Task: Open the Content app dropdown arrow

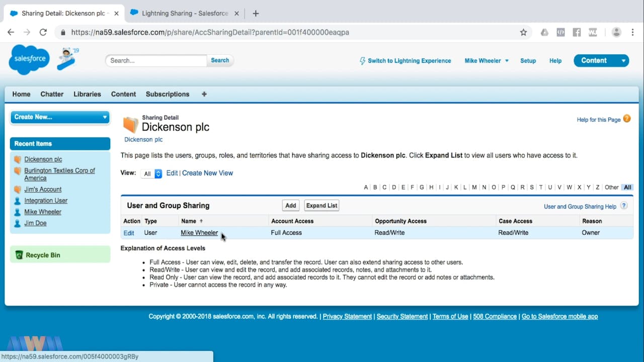Action: [x=623, y=61]
